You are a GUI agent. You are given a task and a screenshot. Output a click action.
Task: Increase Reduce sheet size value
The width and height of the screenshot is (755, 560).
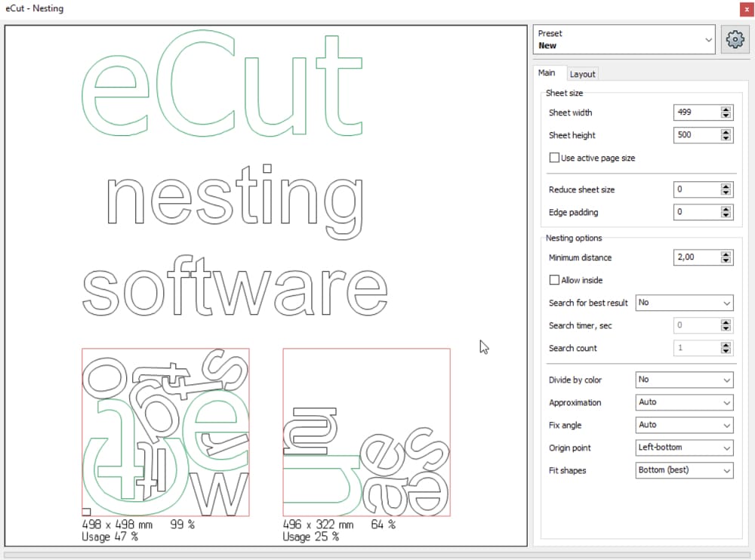pyautogui.click(x=726, y=186)
